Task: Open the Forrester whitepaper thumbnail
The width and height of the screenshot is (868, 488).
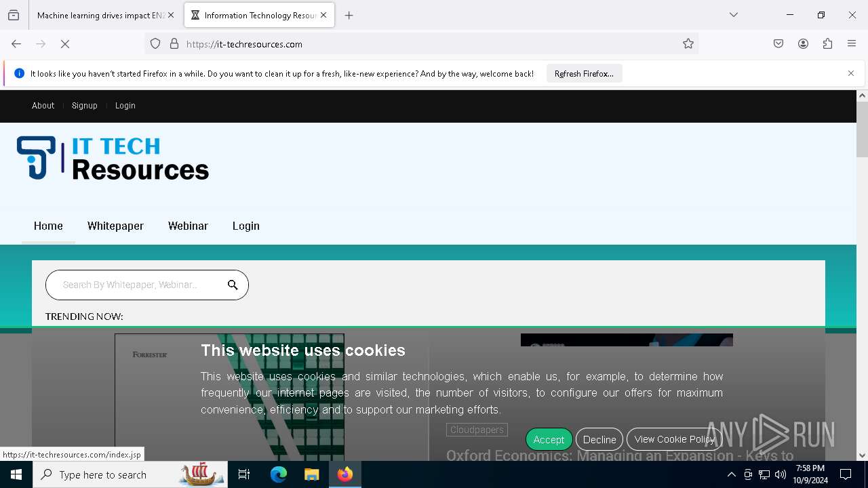Action: [229, 397]
